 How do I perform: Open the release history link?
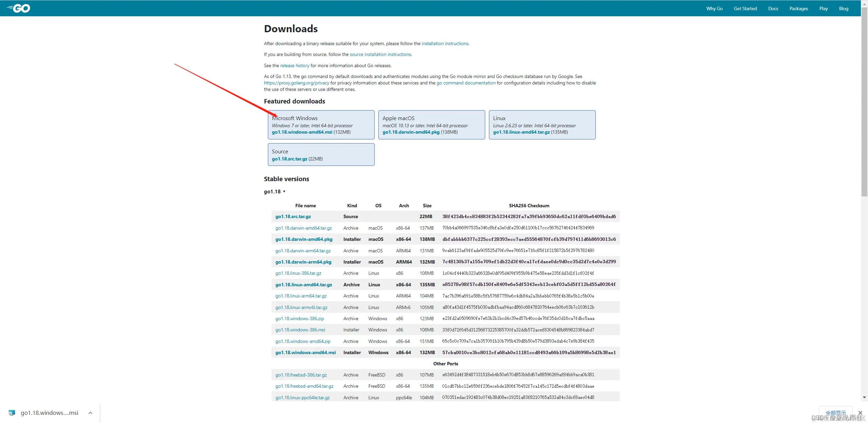coord(295,66)
